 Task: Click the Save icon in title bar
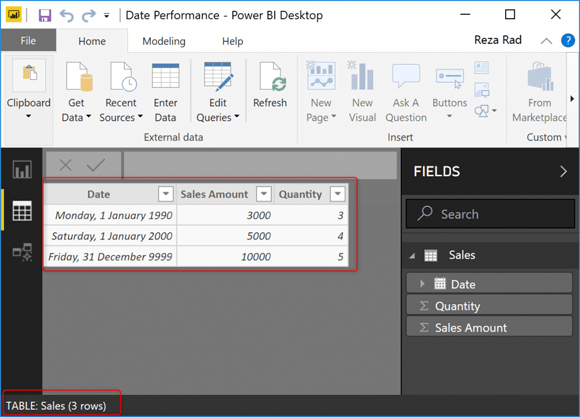pyautogui.click(x=45, y=15)
